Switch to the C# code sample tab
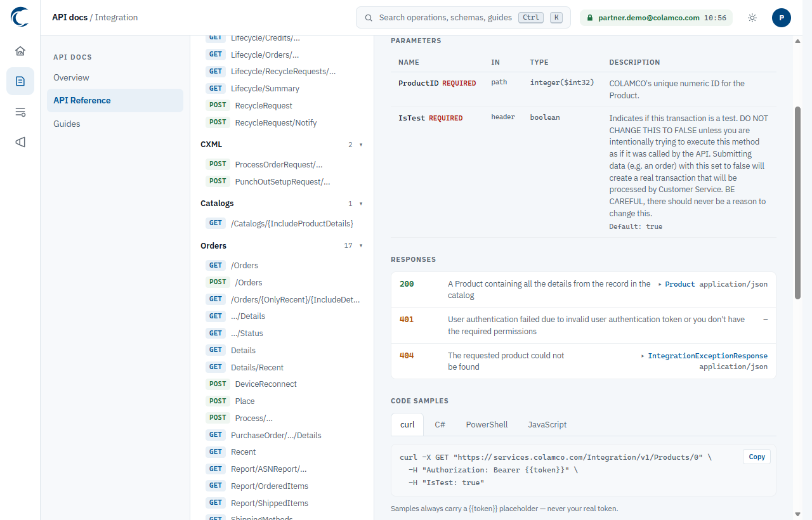The height and width of the screenshot is (520, 812). [x=440, y=424]
